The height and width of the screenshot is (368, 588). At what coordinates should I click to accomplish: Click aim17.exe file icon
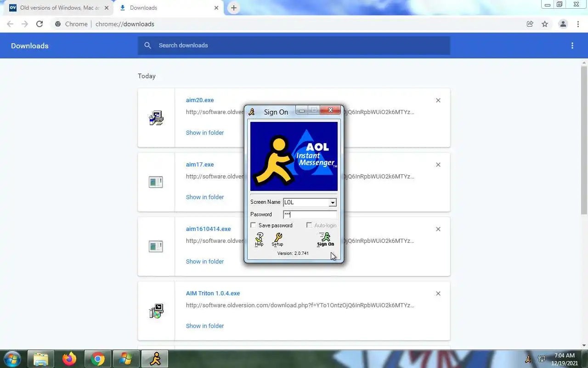pos(156,182)
